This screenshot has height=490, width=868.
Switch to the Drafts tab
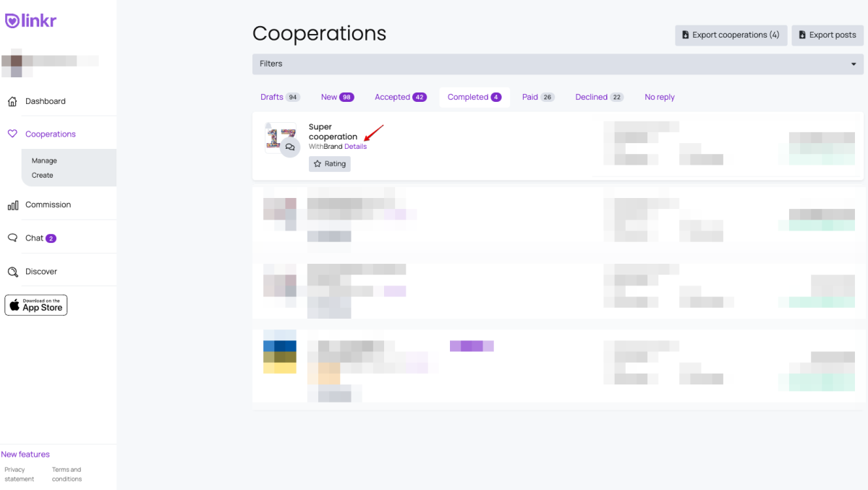click(280, 97)
